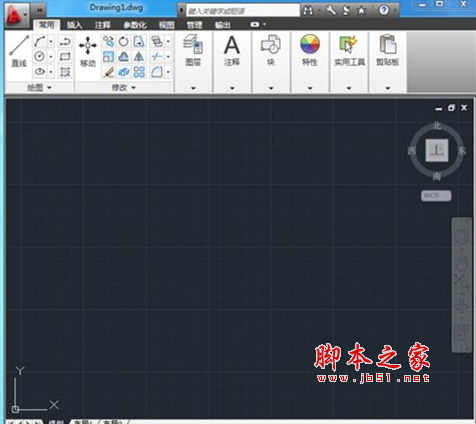Expand the arc tool dropdown arrow
The width and height of the screenshot is (476, 424).
(x=51, y=42)
